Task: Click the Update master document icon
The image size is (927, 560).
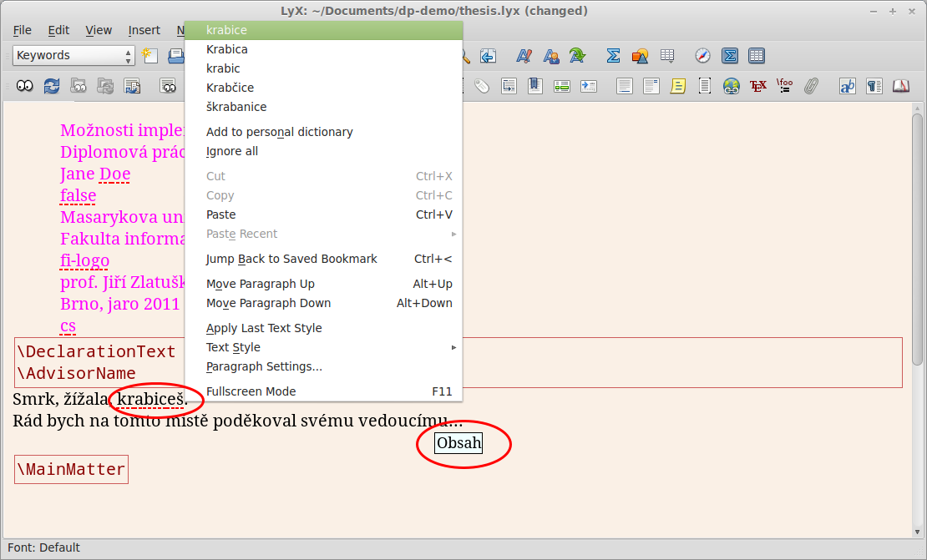Action: coord(105,86)
